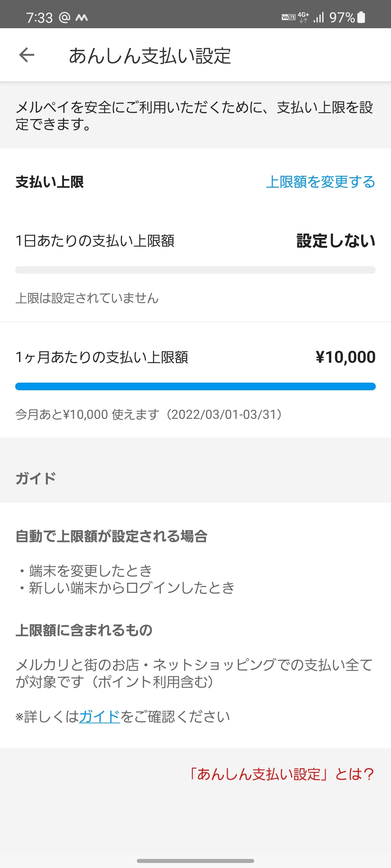The height and width of the screenshot is (868, 391).
Task: Tap the monthly limit blue progress bar
Action: pyautogui.click(x=195, y=386)
